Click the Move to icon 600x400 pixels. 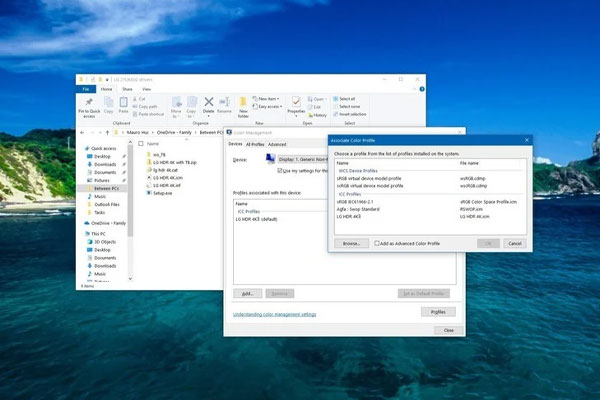[176, 102]
